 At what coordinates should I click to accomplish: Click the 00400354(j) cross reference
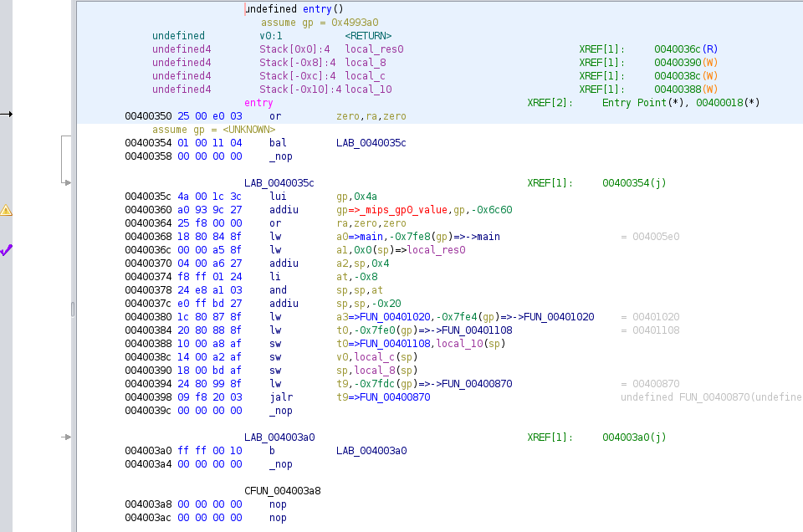point(634,183)
